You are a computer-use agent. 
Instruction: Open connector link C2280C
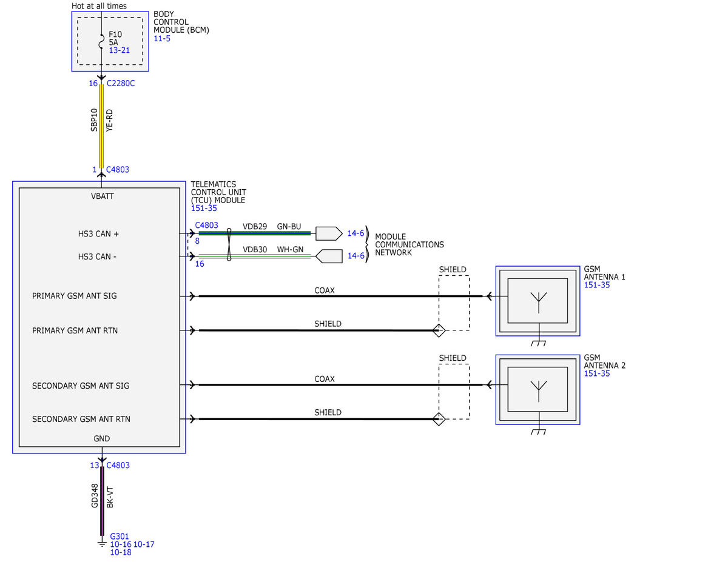coord(120,83)
